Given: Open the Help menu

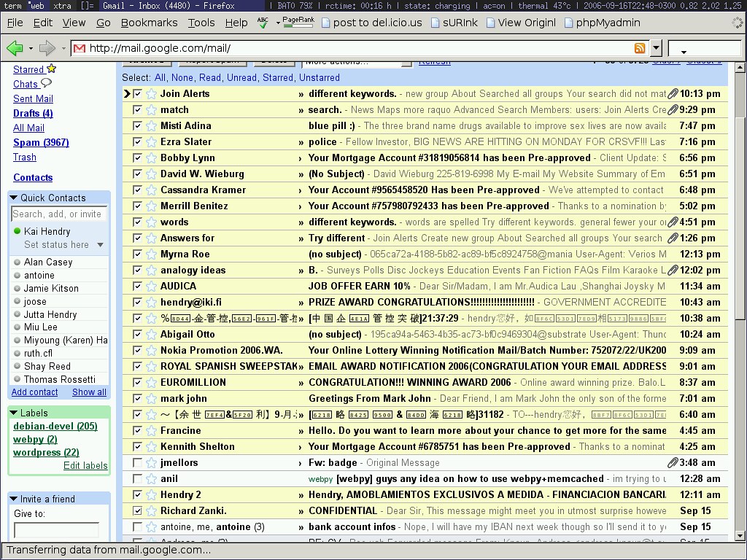Looking at the screenshot, I should [236, 23].
